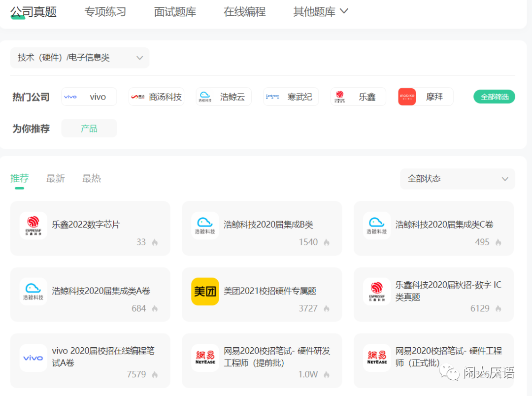Open the 全部状态 status dropdown
This screenshot has height=396, width=532.
point(457,179)
